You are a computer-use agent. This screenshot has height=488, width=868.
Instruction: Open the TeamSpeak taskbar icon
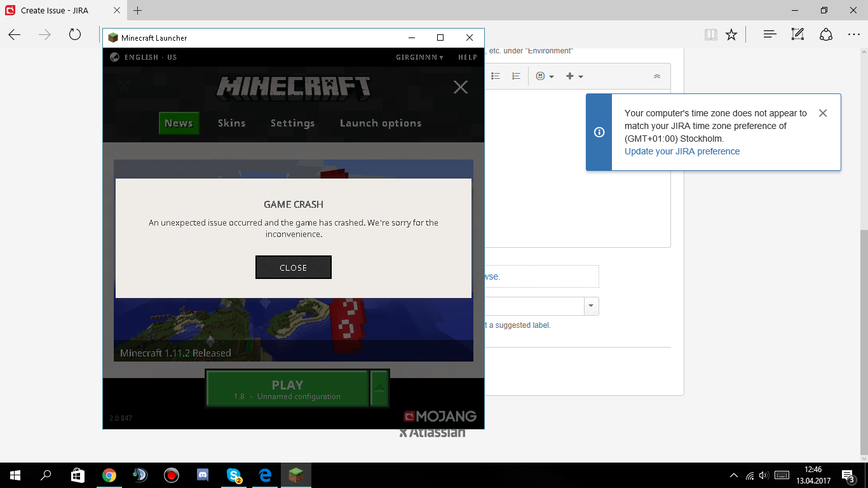pos(140,475)
